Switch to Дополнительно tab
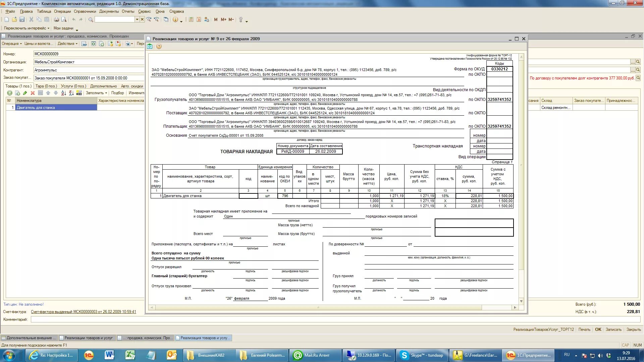 pyautogui.click(x=103, y=86)
